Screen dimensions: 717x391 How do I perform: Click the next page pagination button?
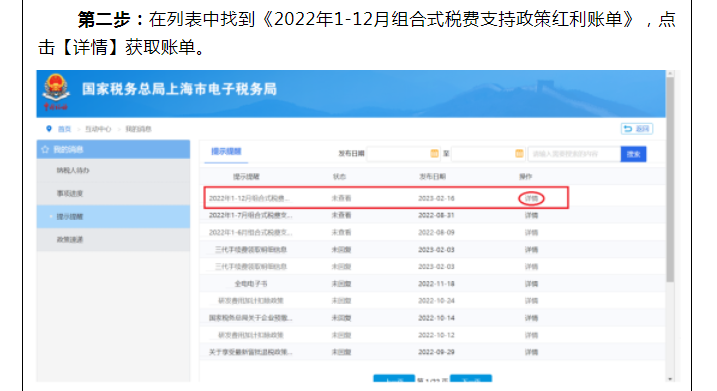(471, 379)
